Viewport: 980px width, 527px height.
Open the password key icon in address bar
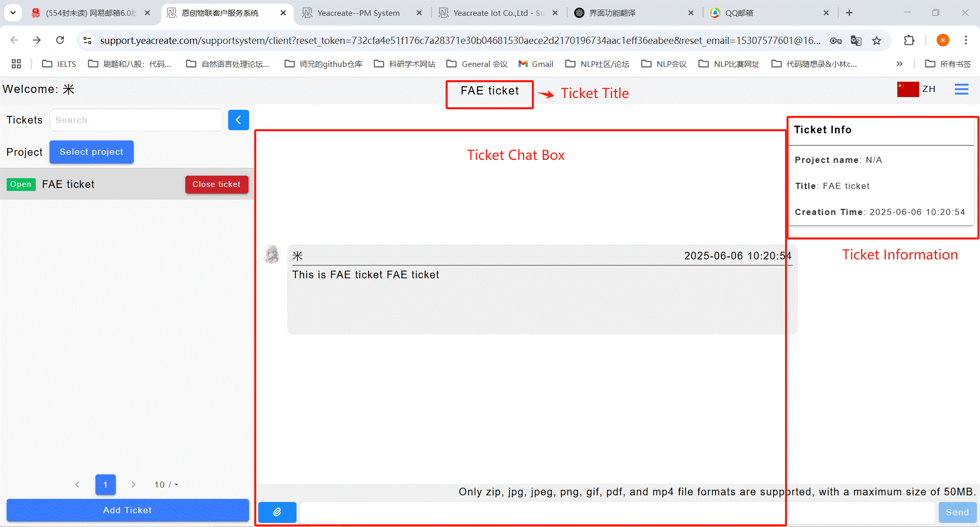tap(836, 40)
